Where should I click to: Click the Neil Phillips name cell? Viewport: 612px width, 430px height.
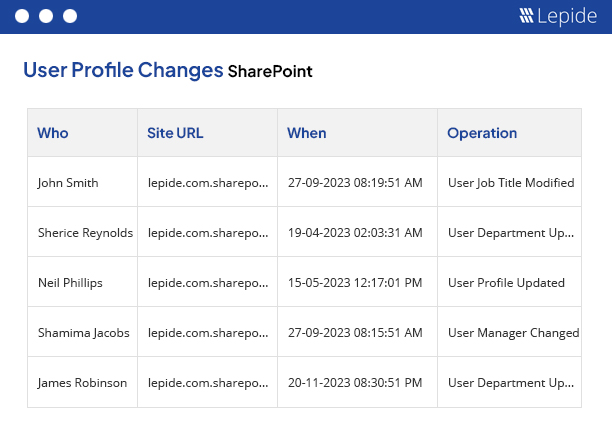click(70, 283)
